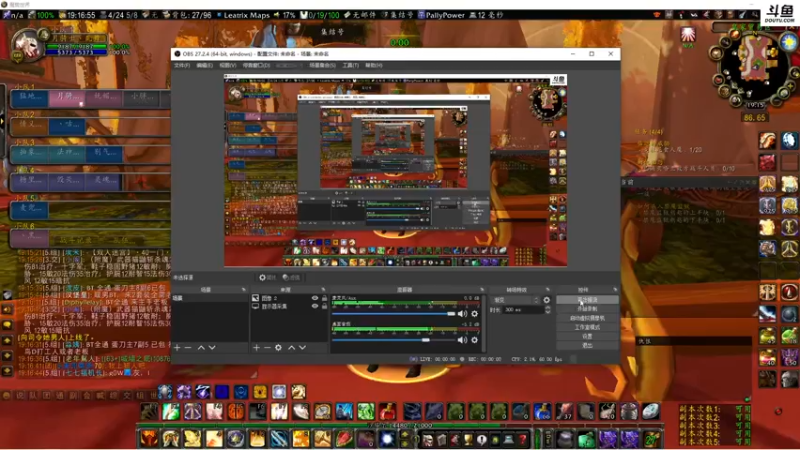This screenshot has height=450, width=800.
Task: Pop out the 来源 sources dock panel
Action: tap(323, 290)
